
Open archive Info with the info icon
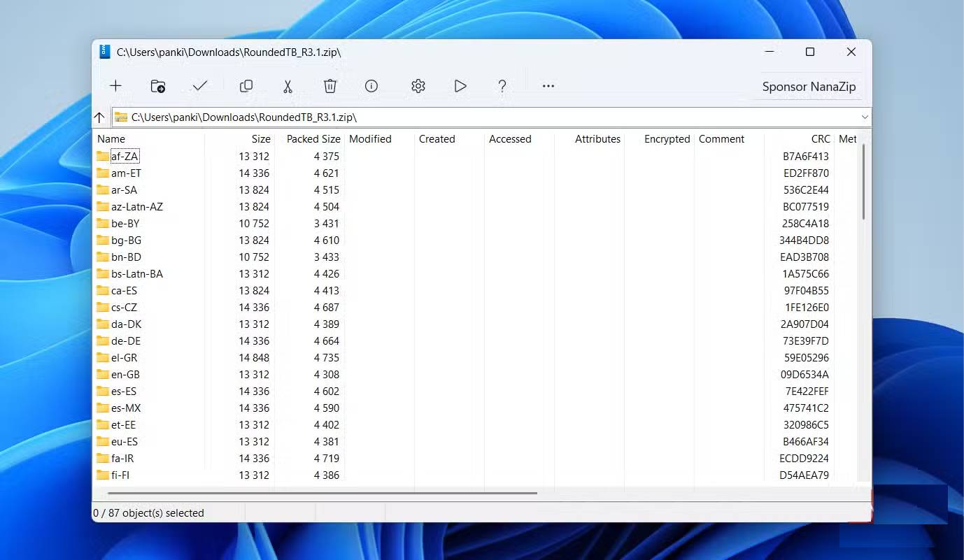371,85
